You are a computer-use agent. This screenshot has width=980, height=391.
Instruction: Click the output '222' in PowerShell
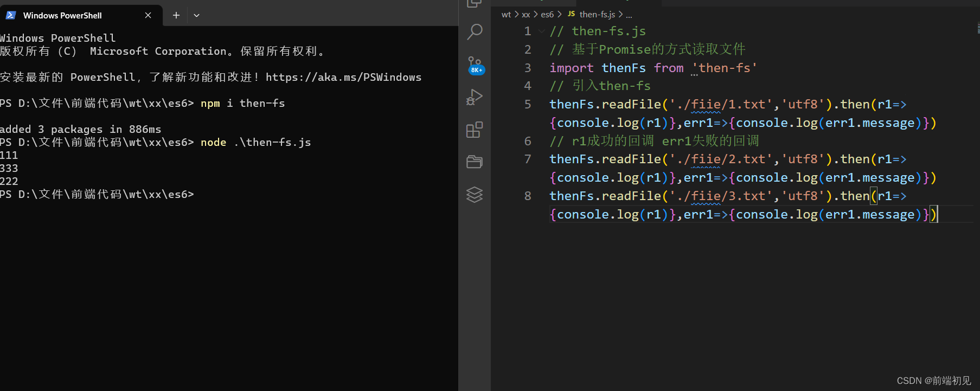[x=9, y=181]
